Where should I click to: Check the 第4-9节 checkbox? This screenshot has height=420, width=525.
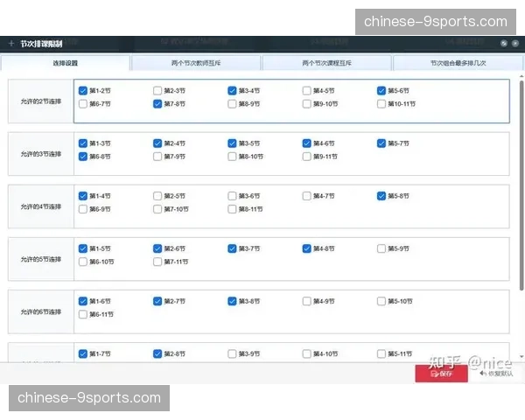pyautogui.click(x=307, y=301)
